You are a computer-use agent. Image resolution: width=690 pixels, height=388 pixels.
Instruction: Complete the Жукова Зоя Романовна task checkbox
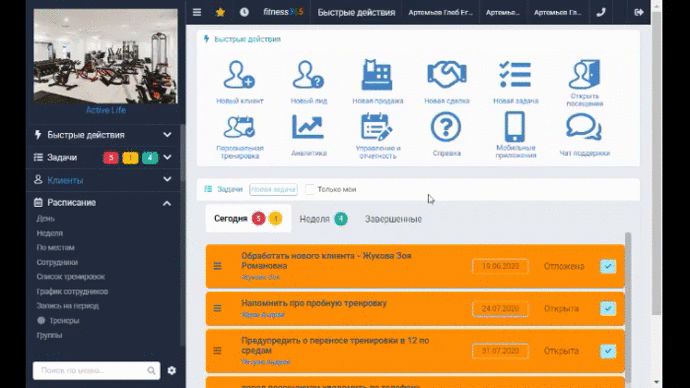click(x=608, y=266)
